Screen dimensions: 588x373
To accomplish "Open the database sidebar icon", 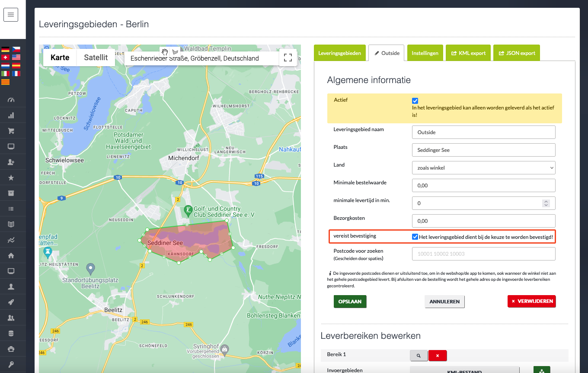I will 11,334.
